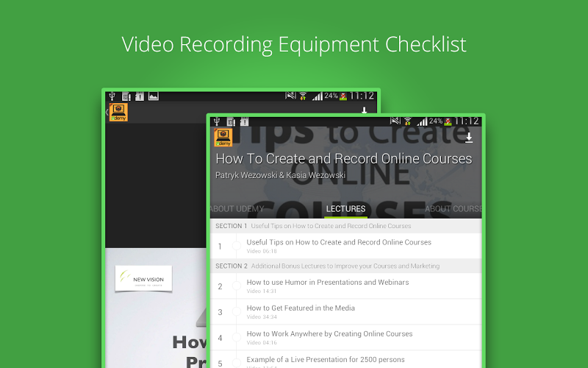Tap Video 06:18 duration under lecture 1
The image size is (588, 368).
click(x=262, y=251)
